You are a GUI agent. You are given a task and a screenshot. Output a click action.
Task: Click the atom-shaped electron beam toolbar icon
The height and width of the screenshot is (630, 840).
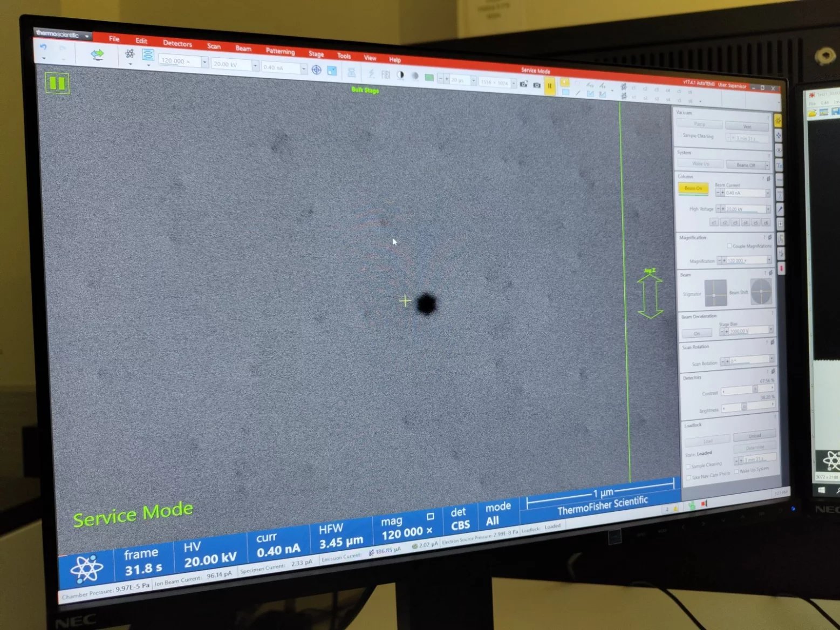click(x=129, y=53)
